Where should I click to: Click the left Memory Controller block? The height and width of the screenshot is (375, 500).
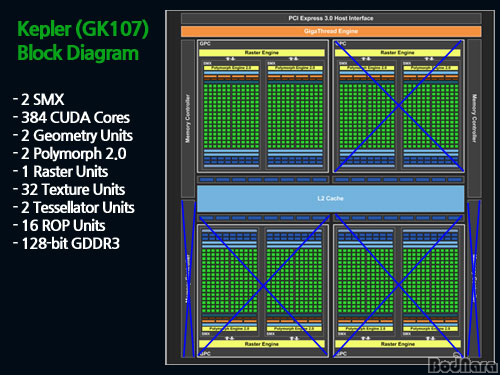188,118
